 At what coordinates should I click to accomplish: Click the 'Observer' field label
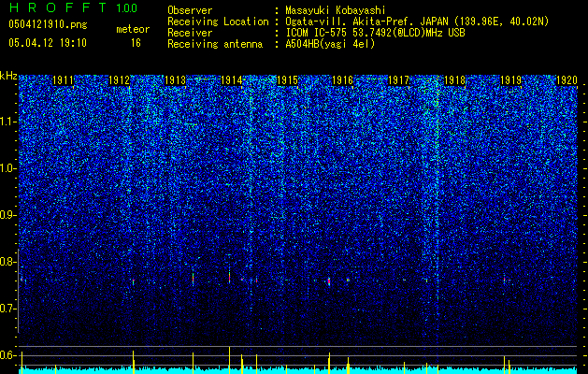point(190,10)
